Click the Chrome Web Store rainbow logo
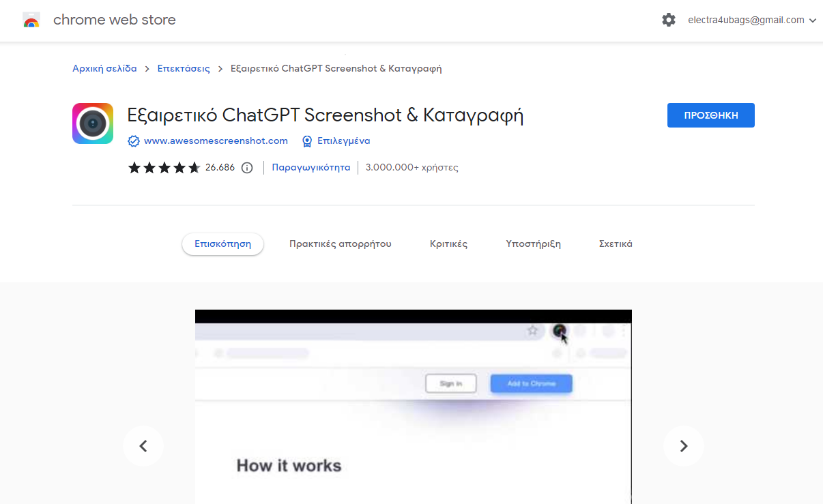Viewport: 823px width, 504px height. (31, 20)
